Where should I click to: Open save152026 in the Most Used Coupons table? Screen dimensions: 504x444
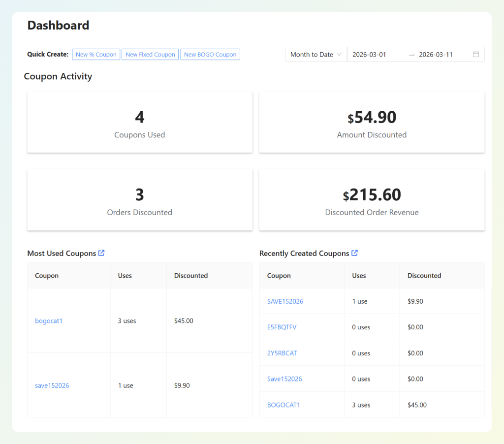pos(52,385)
